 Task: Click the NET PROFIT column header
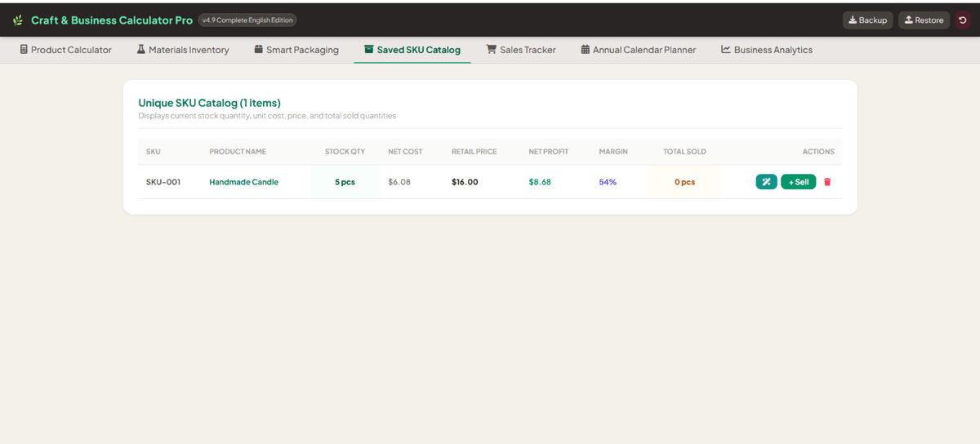tap(548, 152)
